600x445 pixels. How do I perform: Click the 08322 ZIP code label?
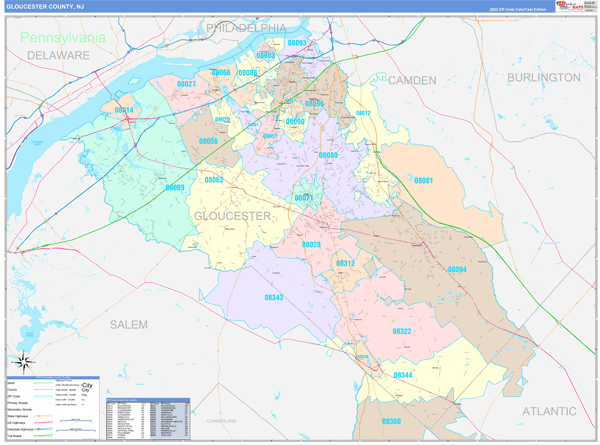pos(402,331)
